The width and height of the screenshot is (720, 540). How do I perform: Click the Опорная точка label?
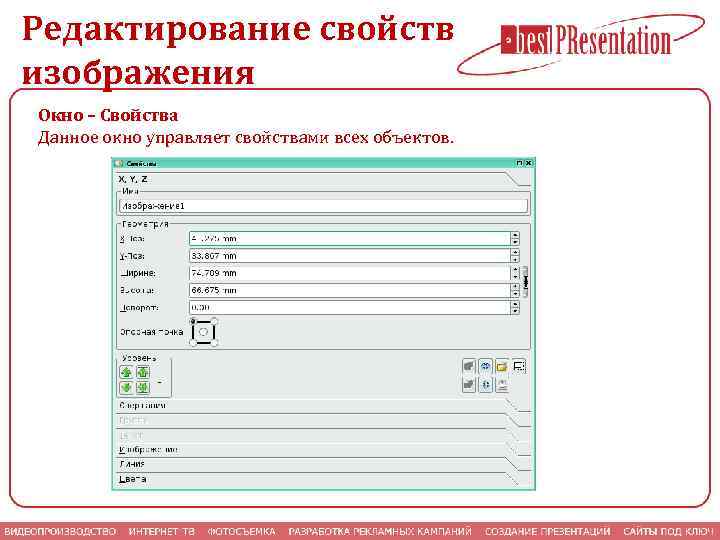[x=152, y=332]
